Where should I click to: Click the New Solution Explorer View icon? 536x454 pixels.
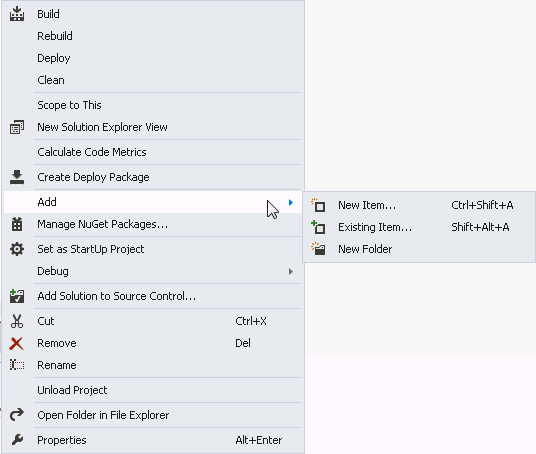[17, 127]
